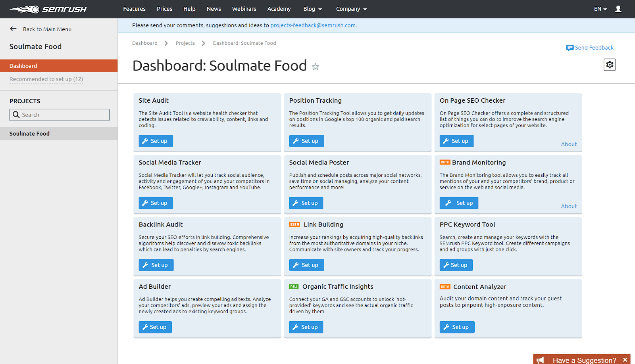Focus the Projects search field

click(x=60, y=115)
